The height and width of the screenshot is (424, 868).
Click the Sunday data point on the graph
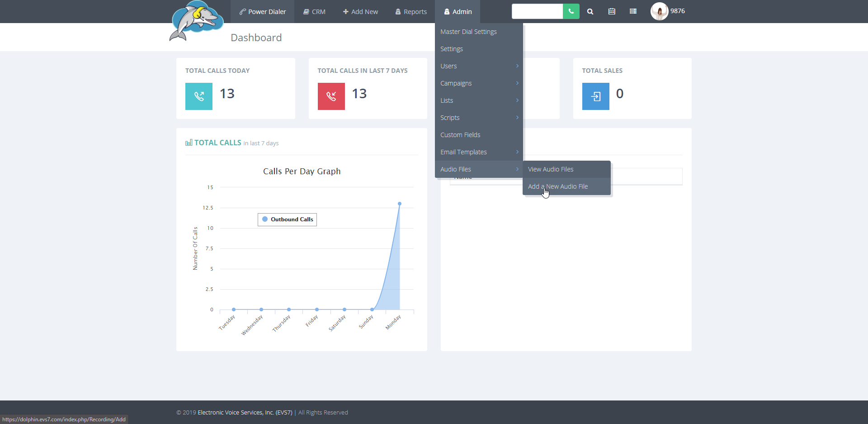point(372,310)
